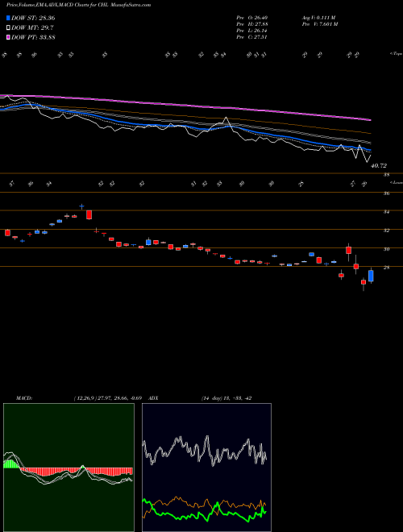Click the magenta DOW PT legend swatch

tap(8, 37)
